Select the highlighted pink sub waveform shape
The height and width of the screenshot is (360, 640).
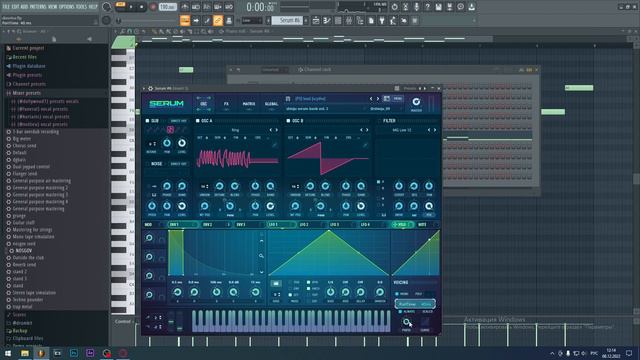[170, 130]
